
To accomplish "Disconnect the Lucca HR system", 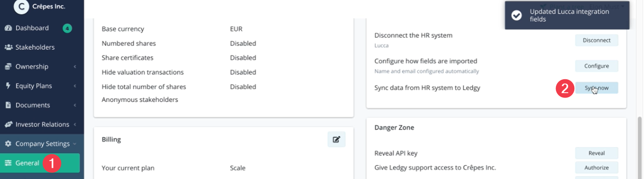I will coord(596,40).
